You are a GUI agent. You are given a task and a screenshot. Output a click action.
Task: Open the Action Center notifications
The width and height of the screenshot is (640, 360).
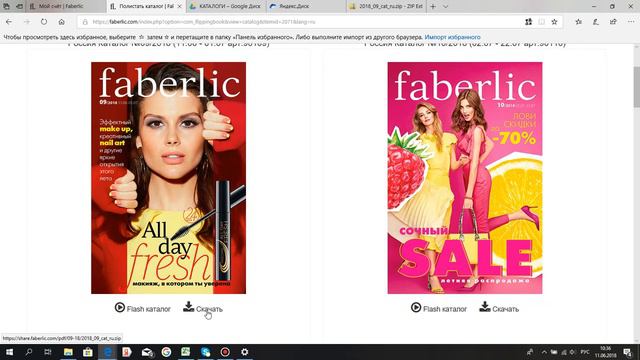pos(627,352)
